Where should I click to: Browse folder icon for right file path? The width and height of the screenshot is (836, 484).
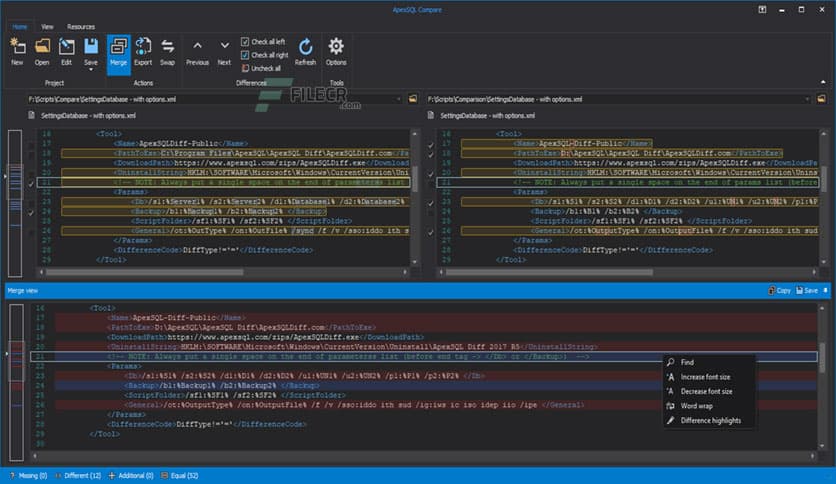click(x=821, y=99)
